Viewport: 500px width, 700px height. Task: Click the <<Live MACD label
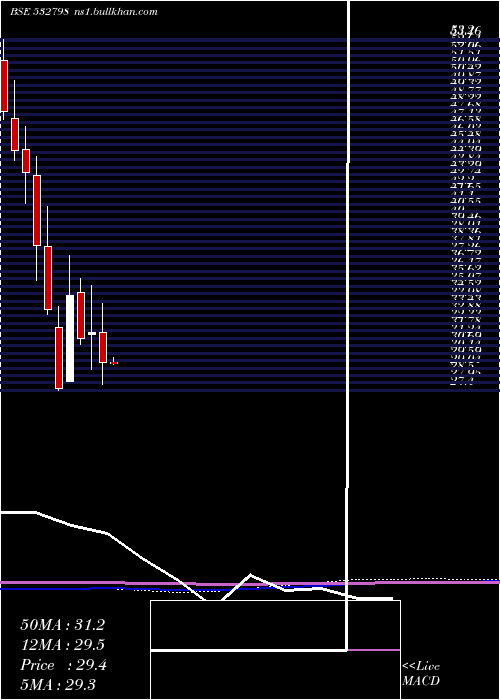(x=421, y=674)
